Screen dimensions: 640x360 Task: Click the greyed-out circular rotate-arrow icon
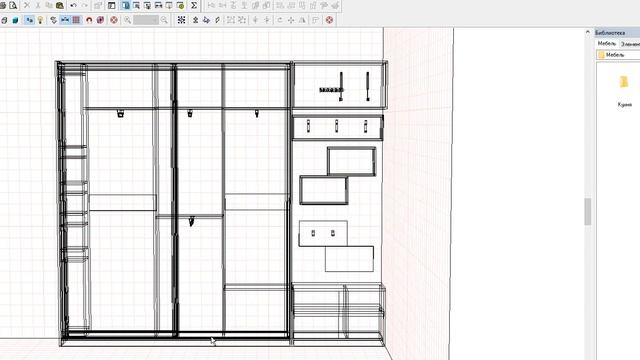(280, 20)
